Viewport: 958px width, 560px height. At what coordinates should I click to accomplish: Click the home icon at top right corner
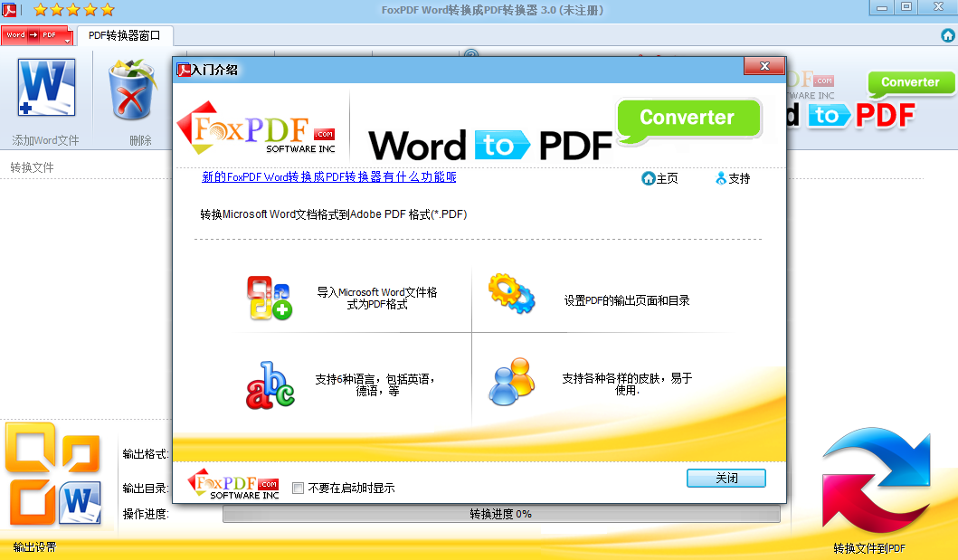pos(948,35)
